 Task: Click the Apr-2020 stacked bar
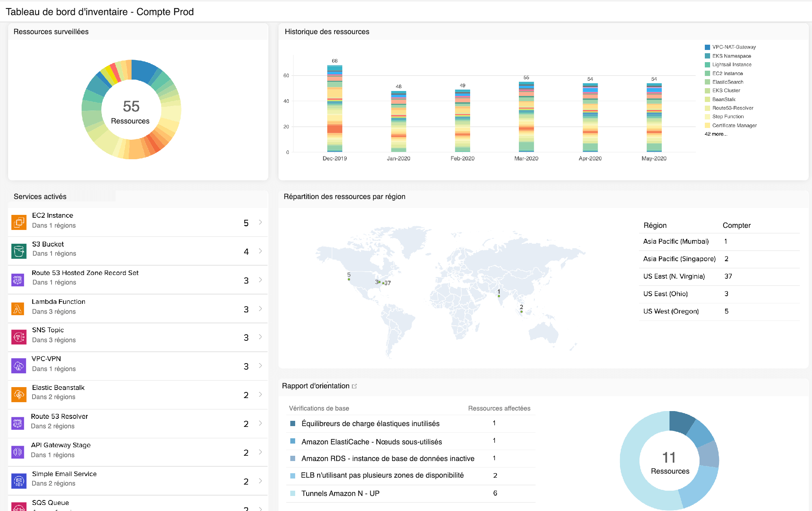pos(590,118)
